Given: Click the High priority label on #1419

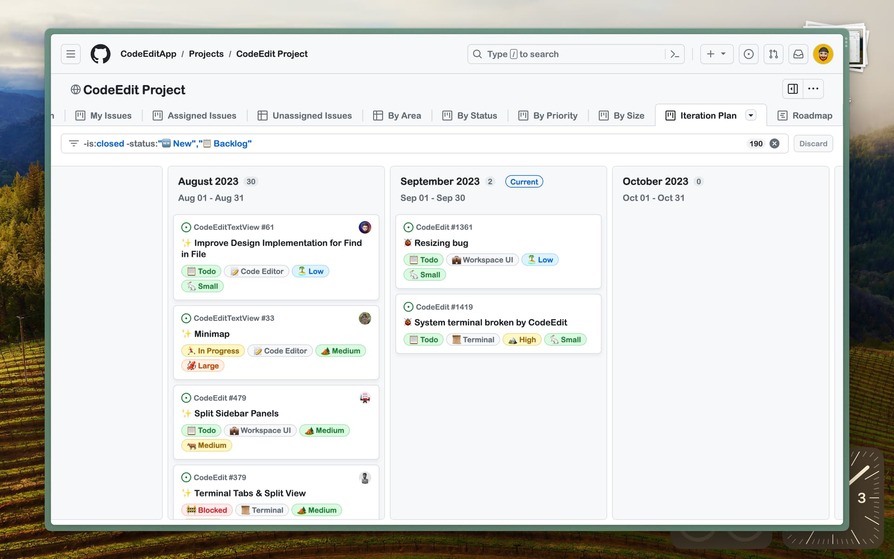Looking at the screenshot, I should click(x=522, y=339).
